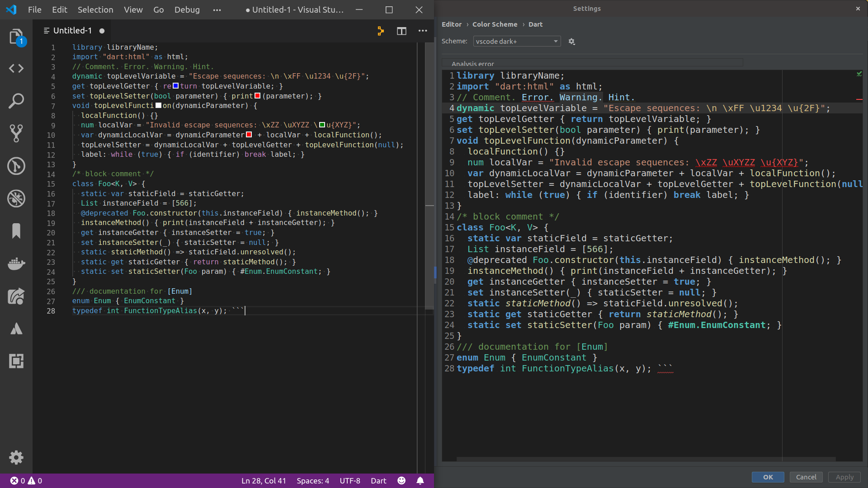Open the Scheme vscode dark+ dropdown
868x488 pixels.
(x=517, y=42)
